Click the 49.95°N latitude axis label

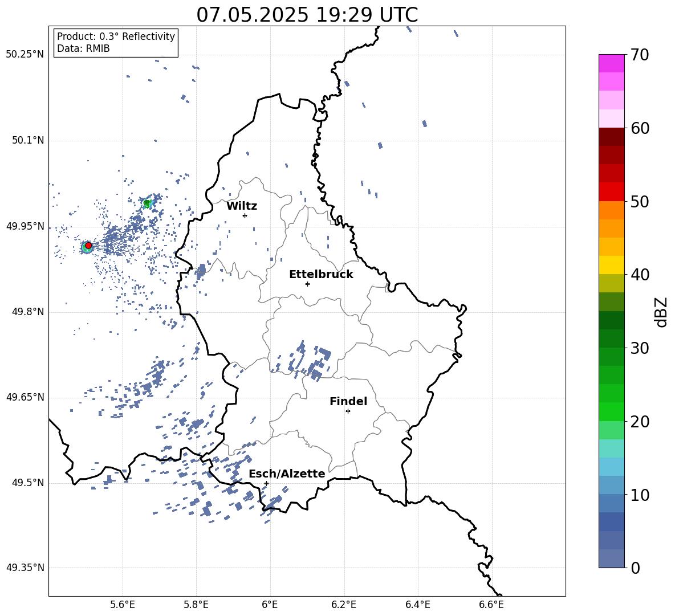(x=25, y=226)
